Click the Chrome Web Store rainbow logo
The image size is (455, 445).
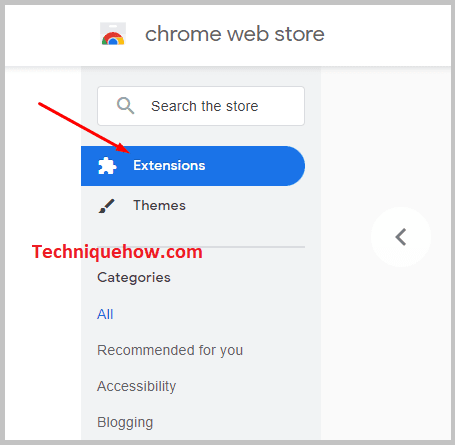coord(113,34)
